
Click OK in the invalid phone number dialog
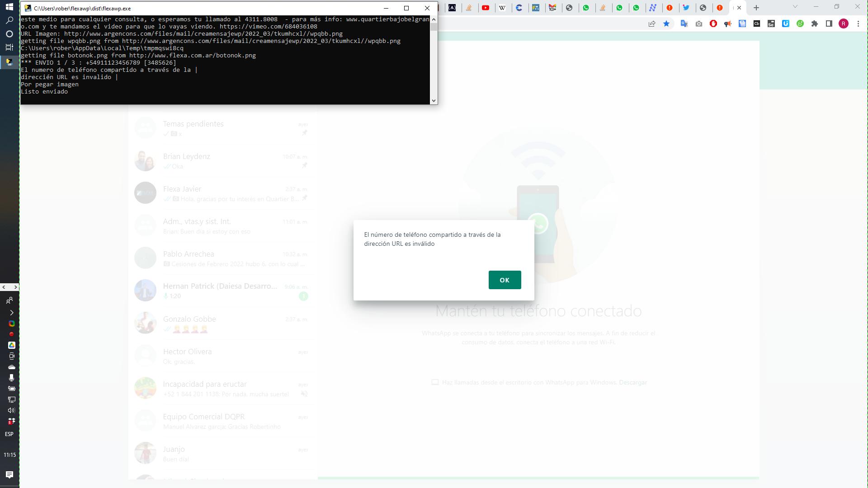click(505, 280)
